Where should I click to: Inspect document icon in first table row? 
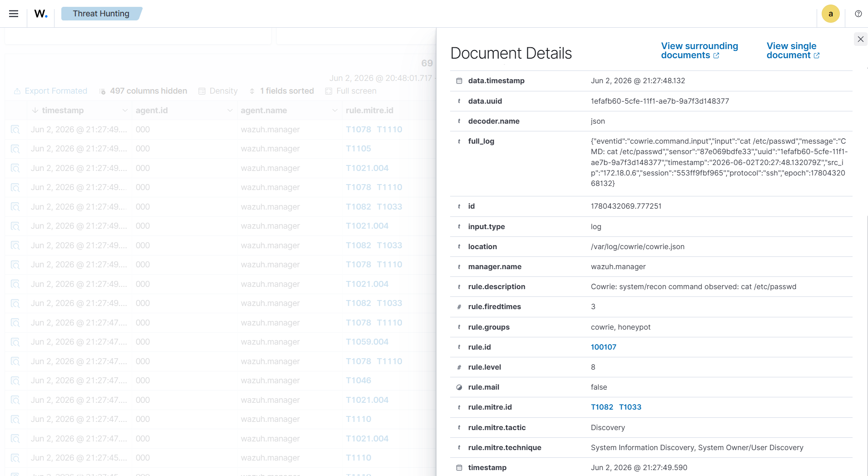click(15, 130)
